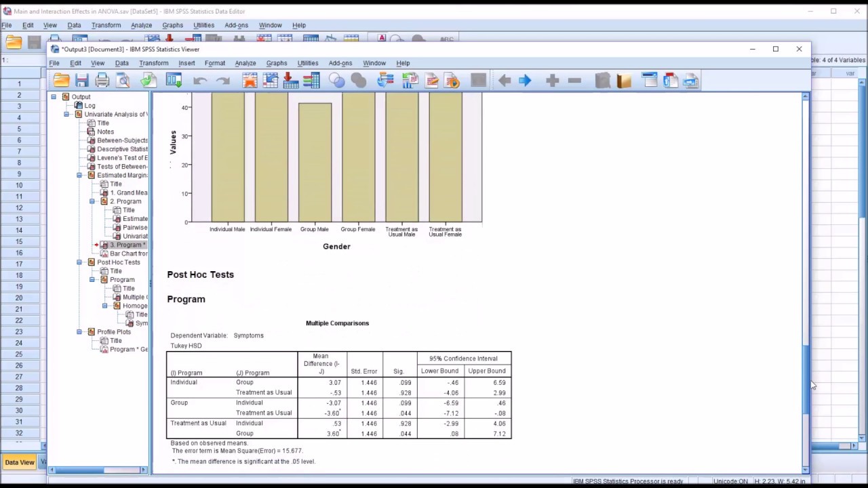Click 'IBM SPSS Statistics Processor is ready' status
Viewport: 868px width, 488px height.
pyautogui.click(x=628, y=482)
